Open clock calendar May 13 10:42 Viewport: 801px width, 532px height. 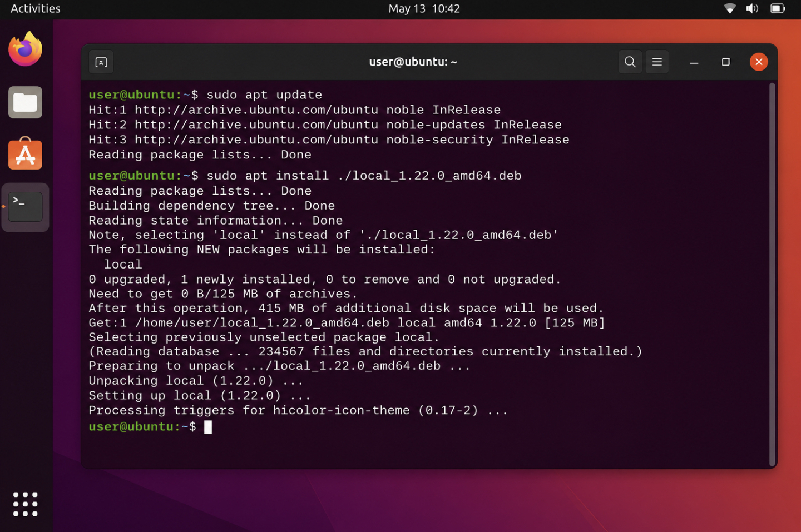pyautogui.click(x=424, y=8)
